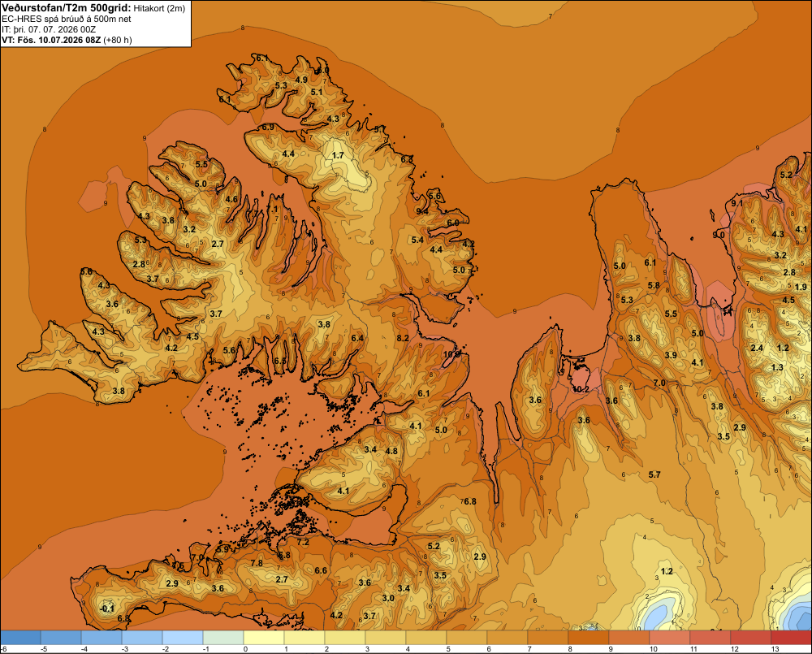Click the '9.1' temperature value on map

tap(736, 204)
